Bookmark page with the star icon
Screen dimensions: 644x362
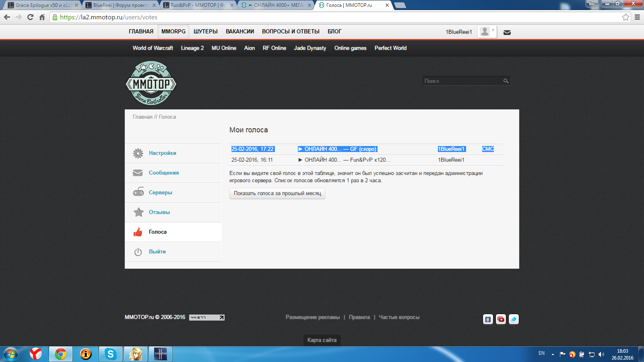click(x=625, y=17)
